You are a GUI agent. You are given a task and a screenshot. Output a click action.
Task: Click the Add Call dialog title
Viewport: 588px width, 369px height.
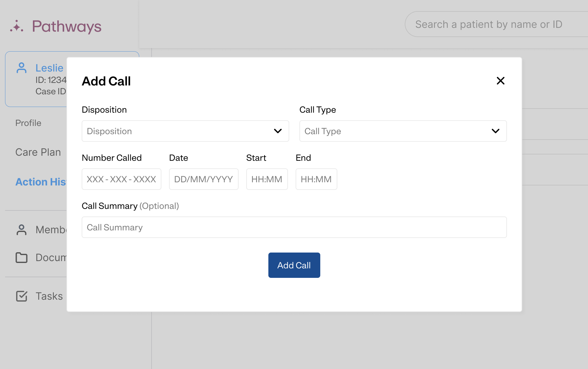click(x=106, y=81)
